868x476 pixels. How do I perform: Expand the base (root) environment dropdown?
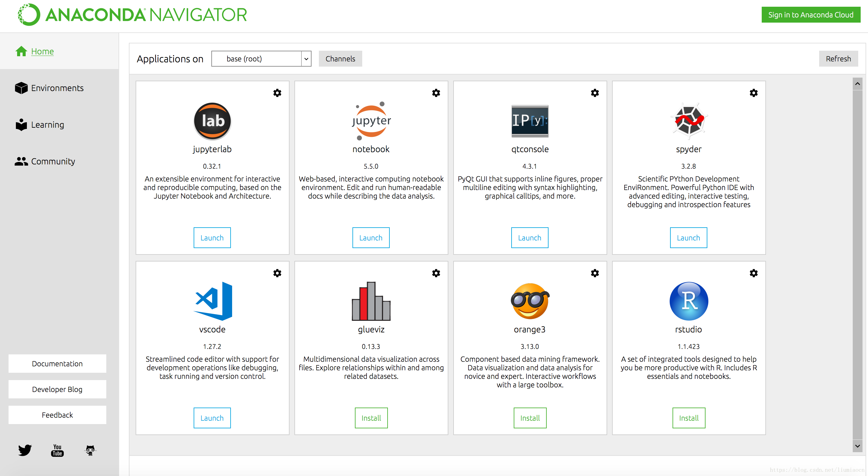(x=306, y=59)
